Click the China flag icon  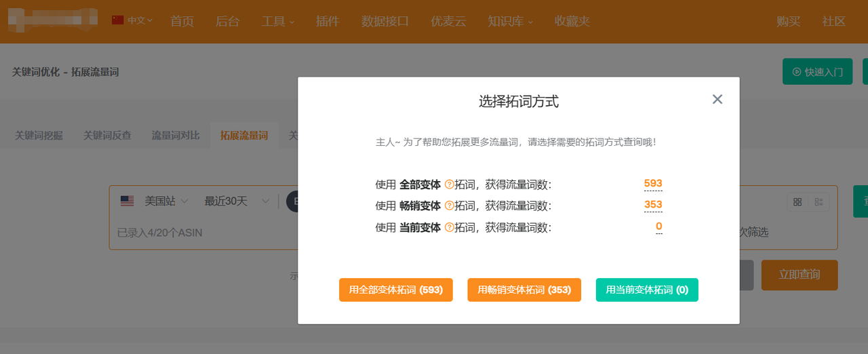point(118,20)
